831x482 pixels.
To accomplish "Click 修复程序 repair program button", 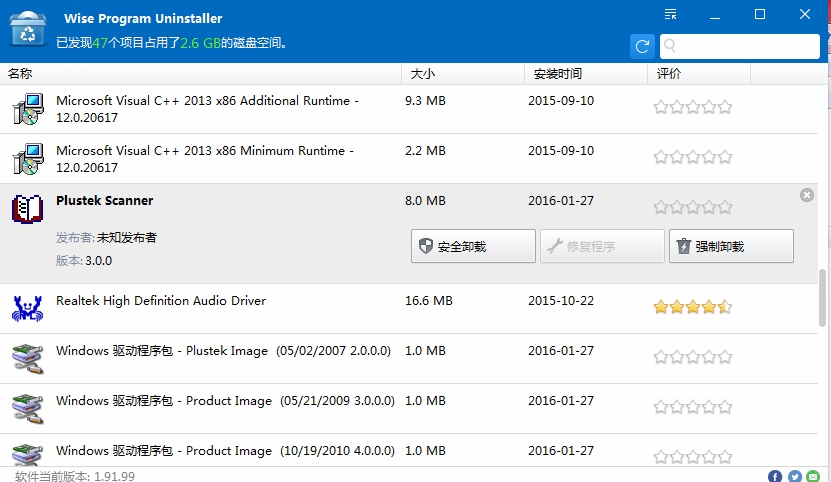I will pos(602,246).
